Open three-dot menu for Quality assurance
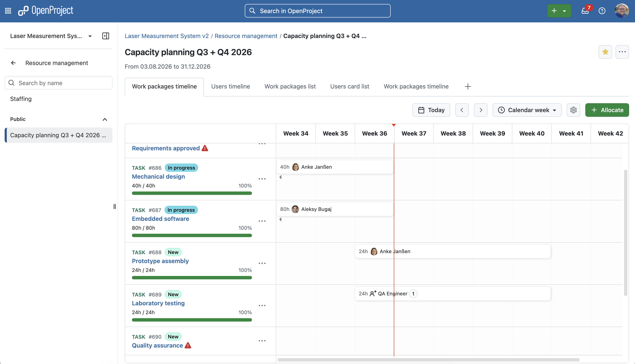The image size is (635, 364). [x=262, y=341]
